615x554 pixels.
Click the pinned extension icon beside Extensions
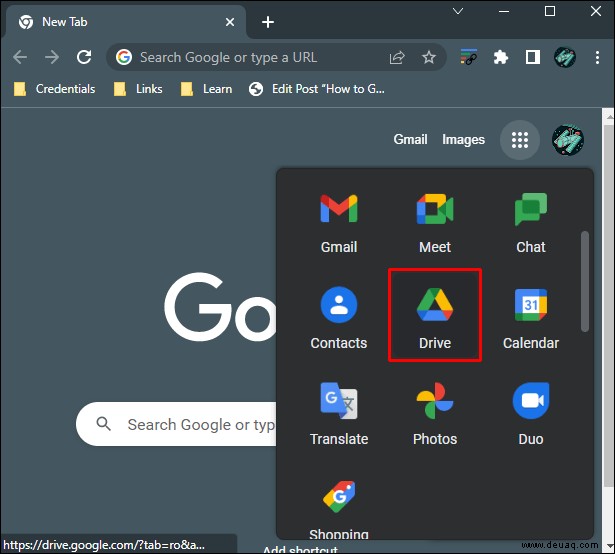[469, 57]
